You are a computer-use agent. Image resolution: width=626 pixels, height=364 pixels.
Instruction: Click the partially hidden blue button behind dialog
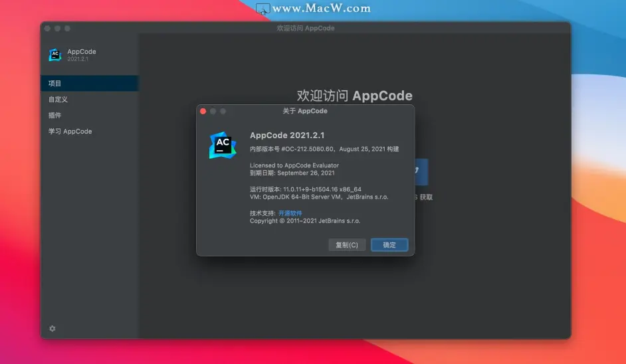tap(421, 172)
